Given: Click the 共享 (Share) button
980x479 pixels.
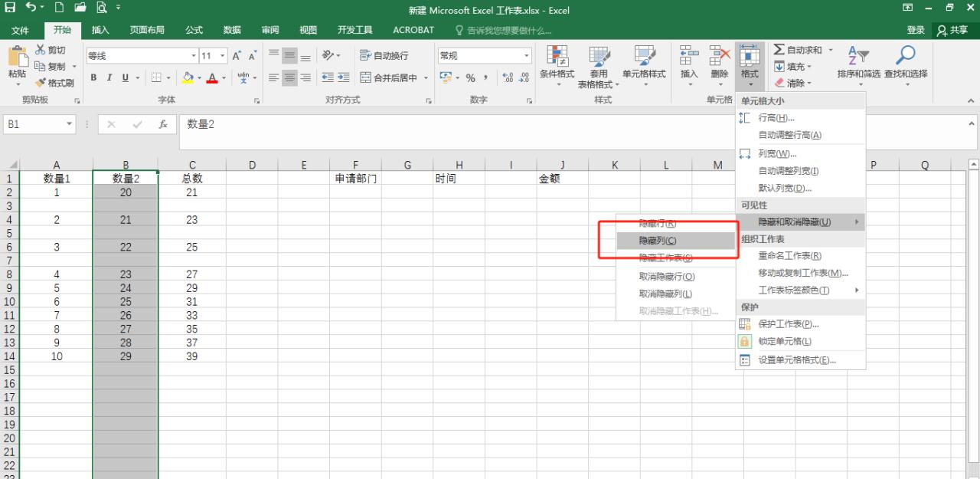Looking at the screenshot, I should click(953, 30).
